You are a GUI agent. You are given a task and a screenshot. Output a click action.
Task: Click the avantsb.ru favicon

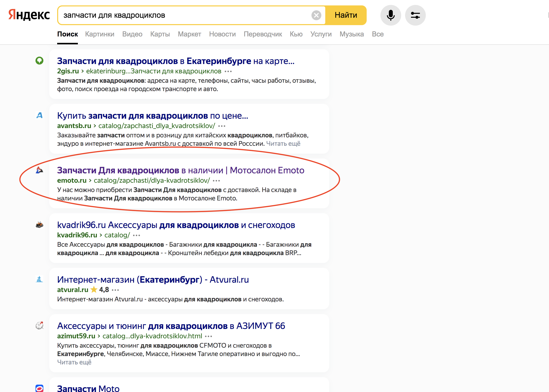(x=39, y=115)
